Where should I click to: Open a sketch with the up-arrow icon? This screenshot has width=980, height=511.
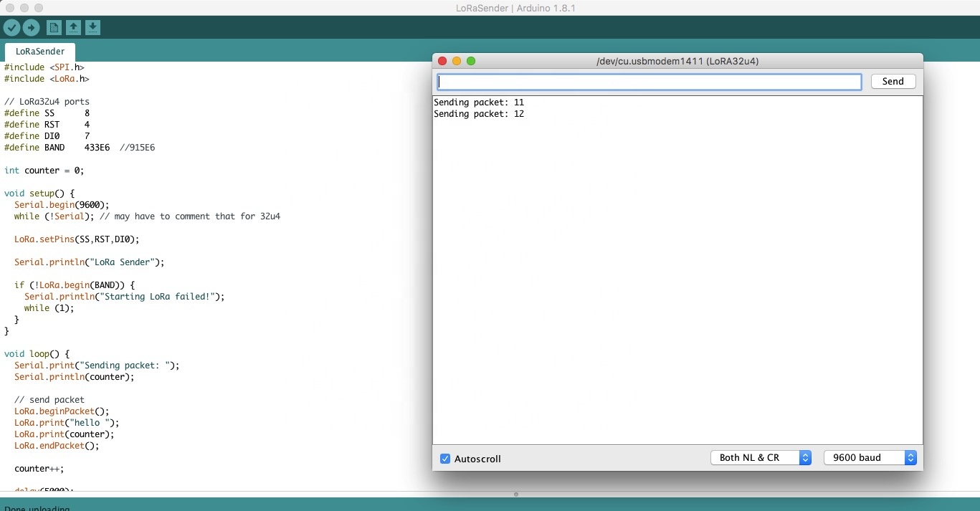[73, 28]
